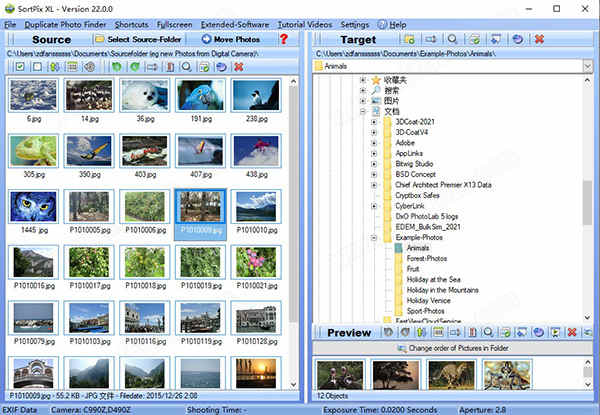Expand the Chief Architect Premier X13 Data node

(x=374, y=185)
